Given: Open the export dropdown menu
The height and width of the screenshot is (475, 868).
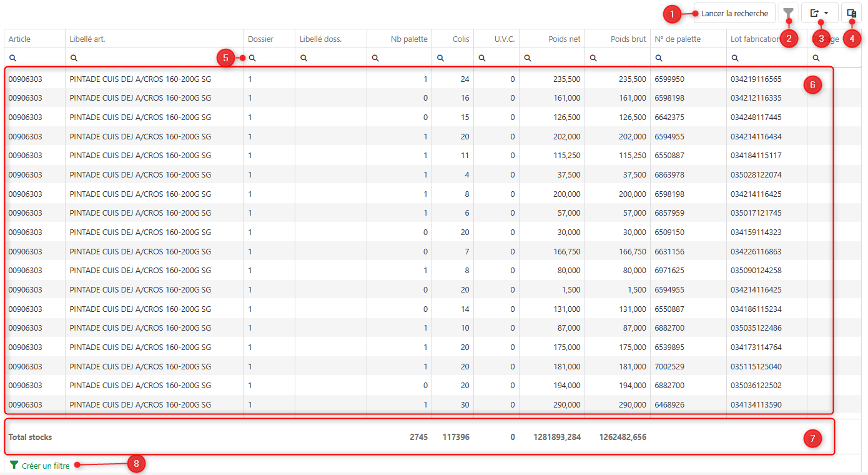Looking at the screenshot, I should pyautogui.click(x=819, y=13).
